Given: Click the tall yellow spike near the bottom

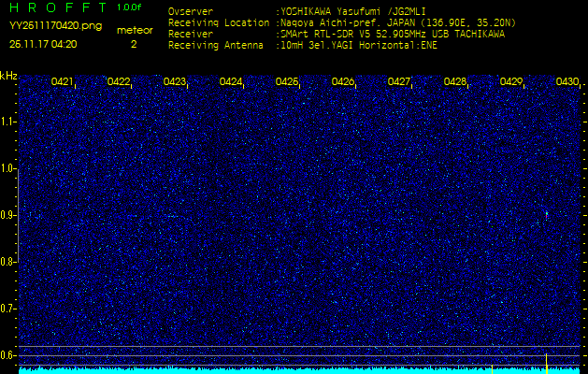Looking at the screenshot, I should (x=547, y=362).
